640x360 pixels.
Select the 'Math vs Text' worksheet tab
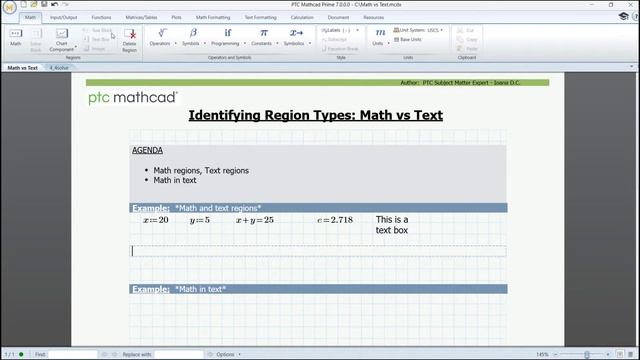tap(22, 68)
